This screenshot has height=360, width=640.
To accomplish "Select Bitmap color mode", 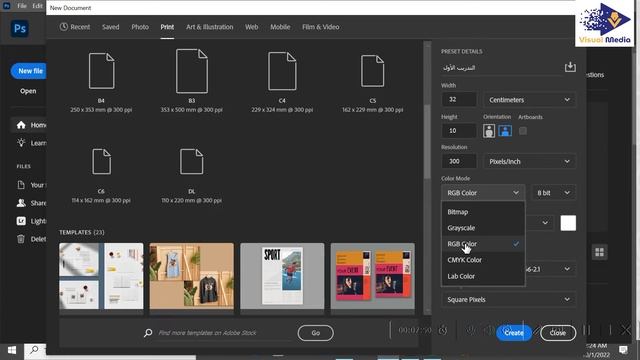I will point(483,212).
